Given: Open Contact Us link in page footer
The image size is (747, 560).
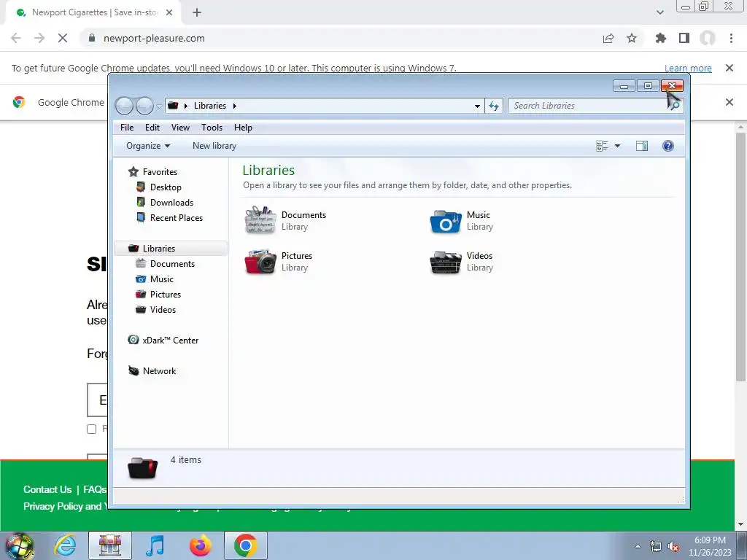Looking at the screenshot, I should click(x=47, y=489).
